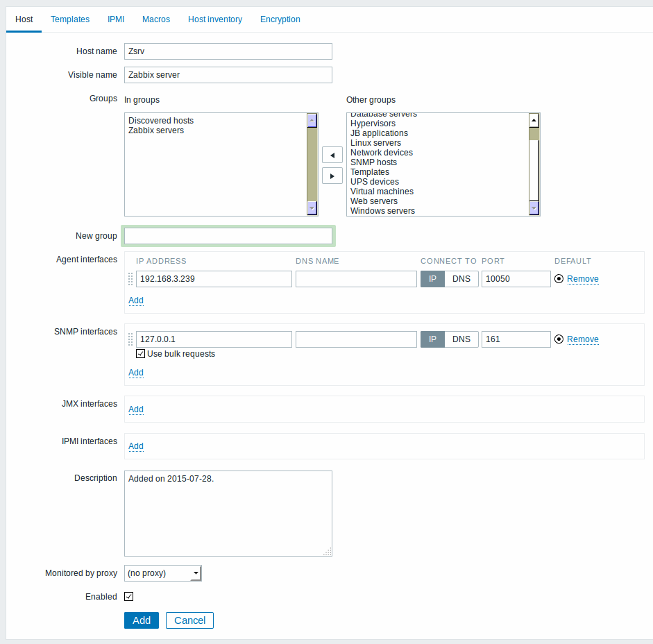Click agent interface port field 10050

click(516, 279)
